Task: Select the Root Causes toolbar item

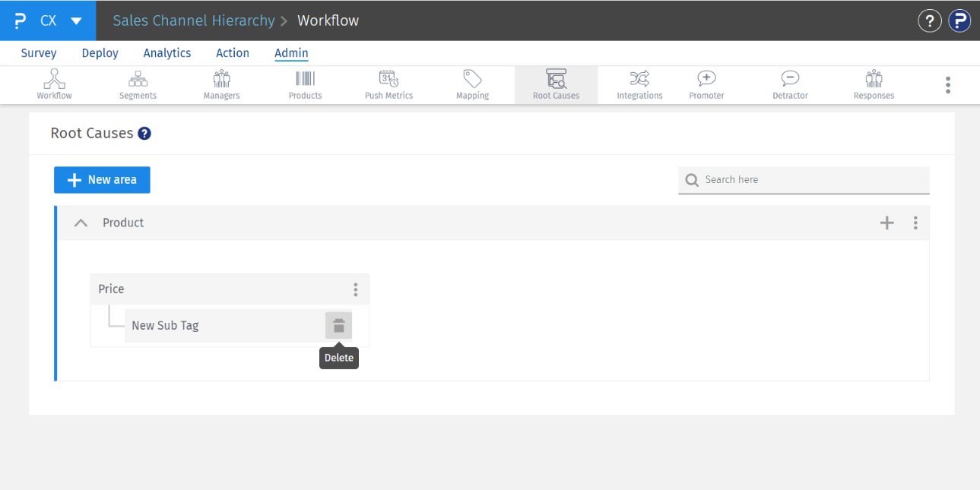Action: tap(556, 84)
